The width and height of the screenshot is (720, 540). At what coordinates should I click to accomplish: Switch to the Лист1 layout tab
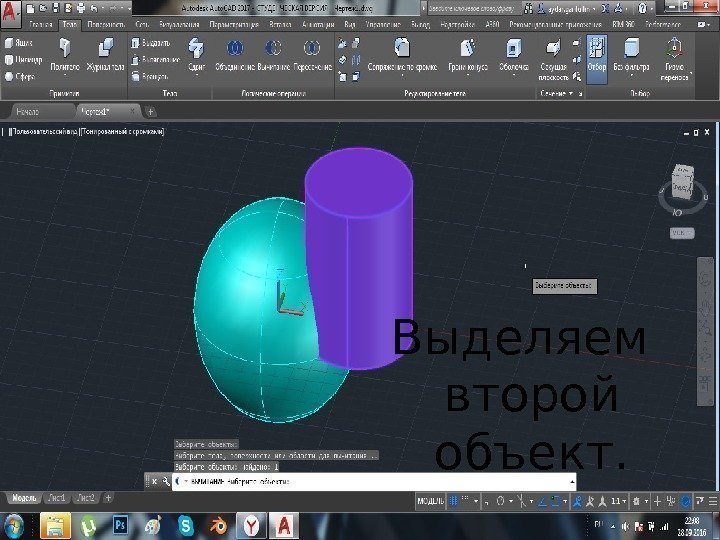[x=57, y=498]
